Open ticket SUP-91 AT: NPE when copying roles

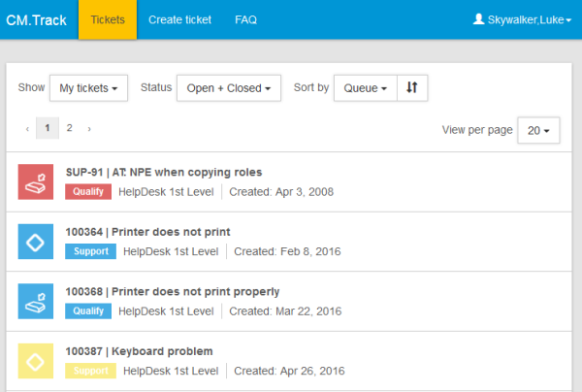(x=164, y=173)
